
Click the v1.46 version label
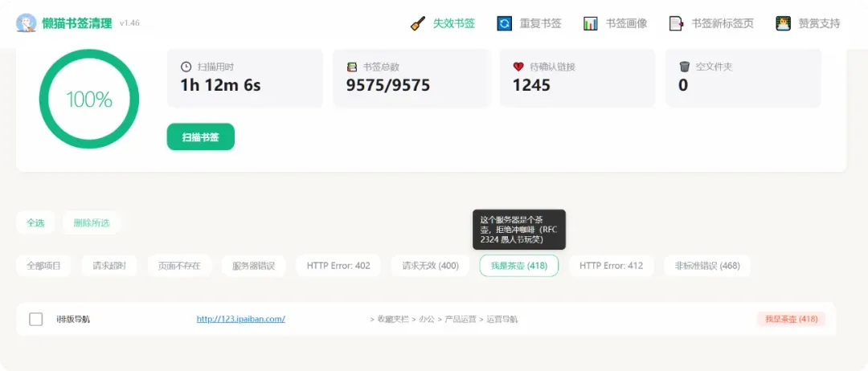[x=129, y=24]
